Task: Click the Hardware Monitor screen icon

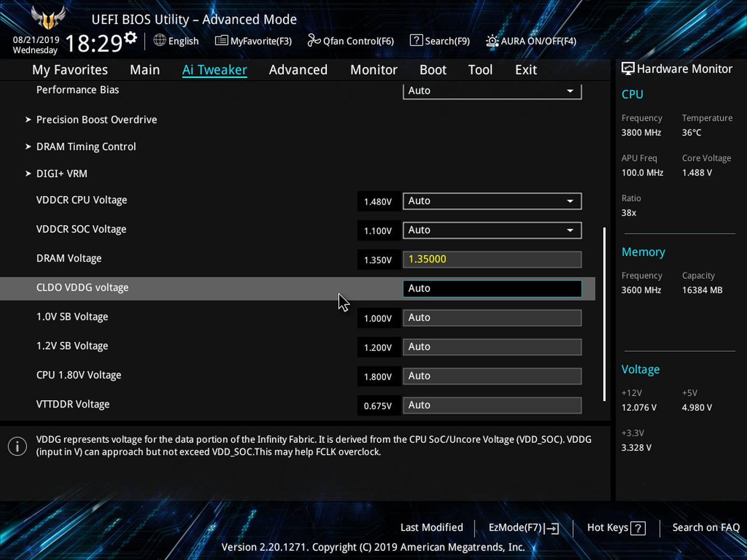Action: (x=628, y=68)
